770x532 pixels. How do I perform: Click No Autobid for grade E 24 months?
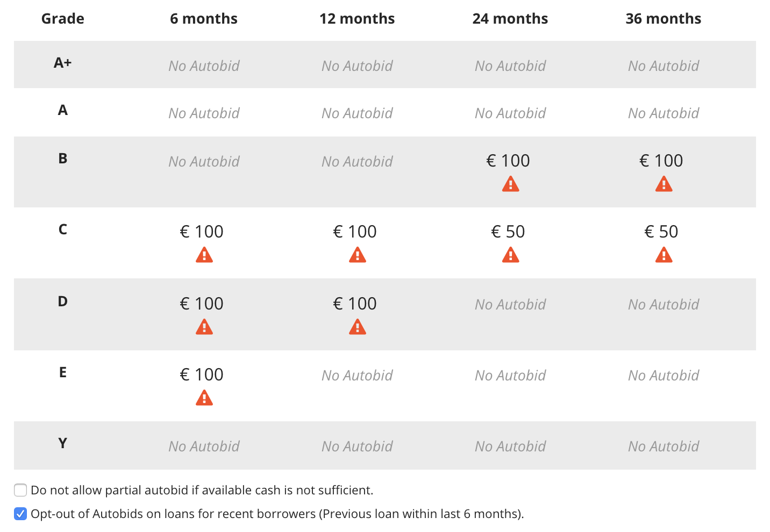510,376
